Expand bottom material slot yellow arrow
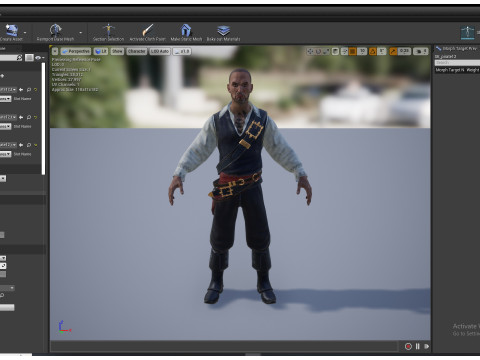 (x=36, y=145)
